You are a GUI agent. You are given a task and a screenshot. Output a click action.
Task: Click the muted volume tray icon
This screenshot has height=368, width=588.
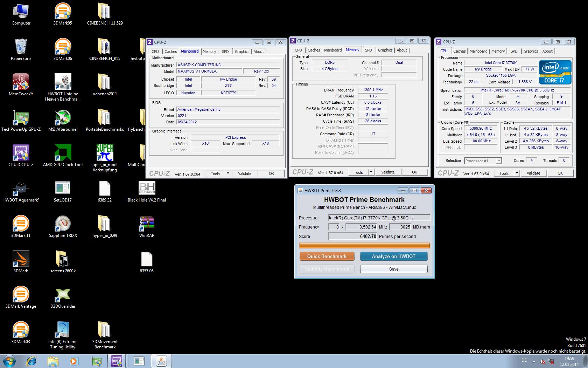pos(542,361)
